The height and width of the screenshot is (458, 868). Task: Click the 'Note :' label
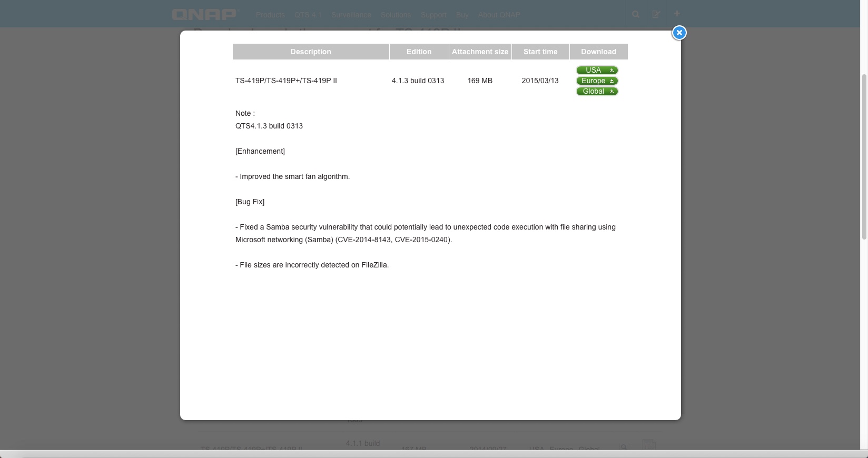(x=245, y=113)
